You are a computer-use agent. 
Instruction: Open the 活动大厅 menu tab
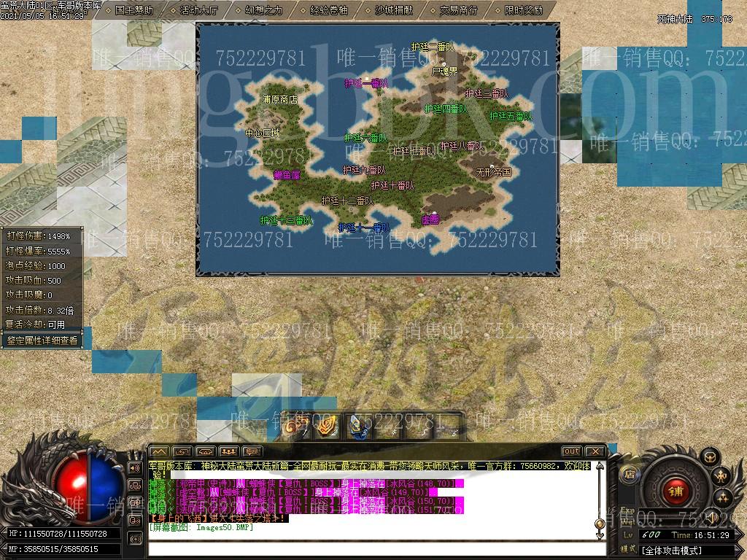click(x=198, y=10)
